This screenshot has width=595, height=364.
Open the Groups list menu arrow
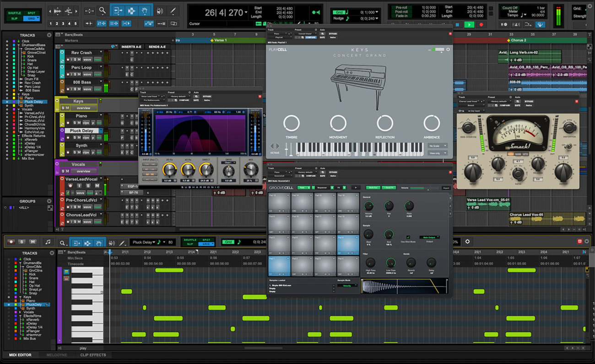click(x=49, y=201)
